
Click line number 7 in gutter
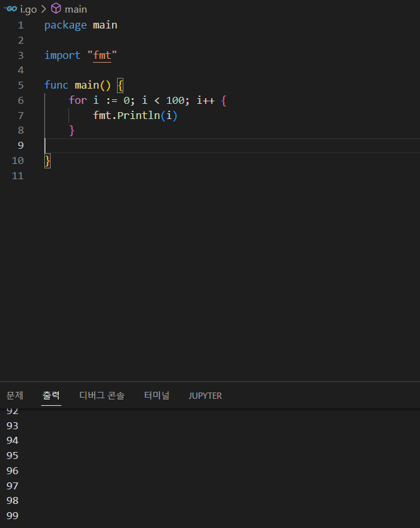(20, 115)
